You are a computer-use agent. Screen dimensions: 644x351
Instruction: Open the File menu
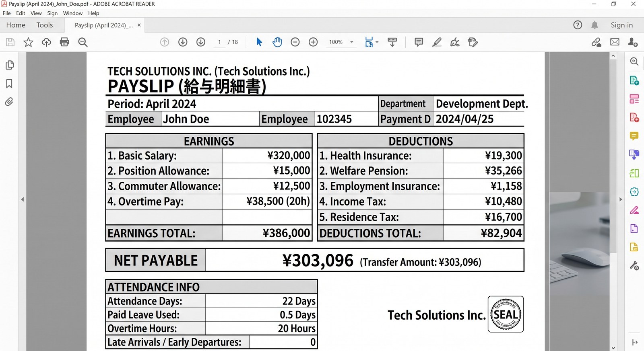(7, 13)
